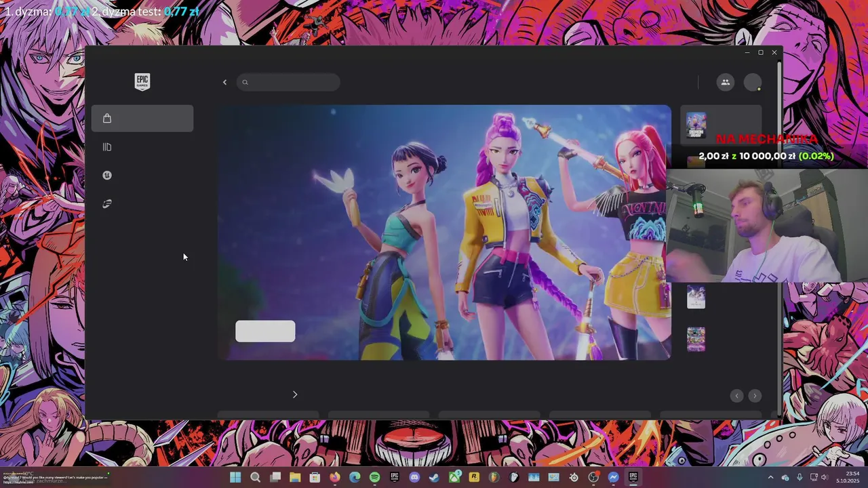This screenshot has width=868, height=488.
Task: Show hidden system tray icons chevron
Action: pyautogui.click(x=770, y=477)
